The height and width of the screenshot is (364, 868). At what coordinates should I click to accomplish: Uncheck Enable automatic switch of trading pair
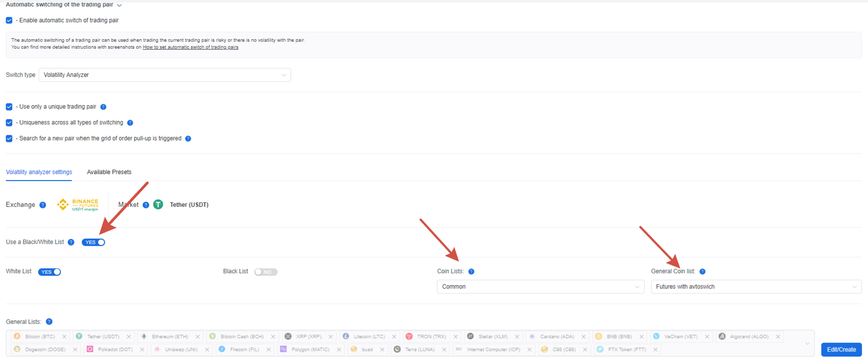click(9, 20)
